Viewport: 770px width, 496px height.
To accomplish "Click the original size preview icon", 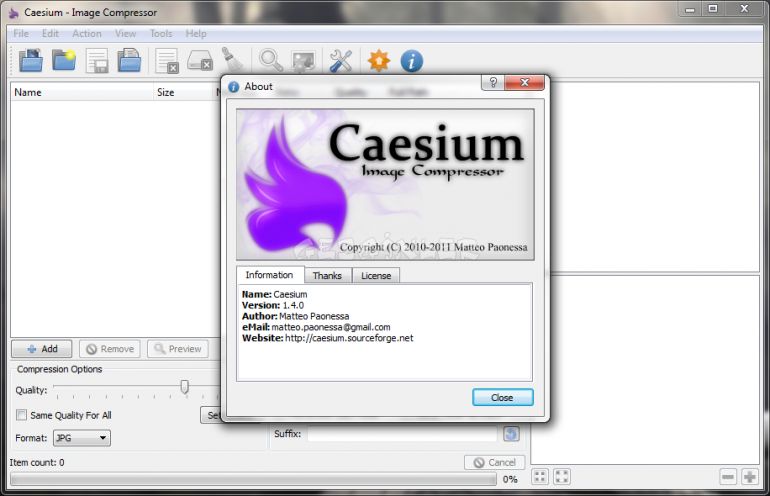I will pyautogui.click(x=562, y=476).
